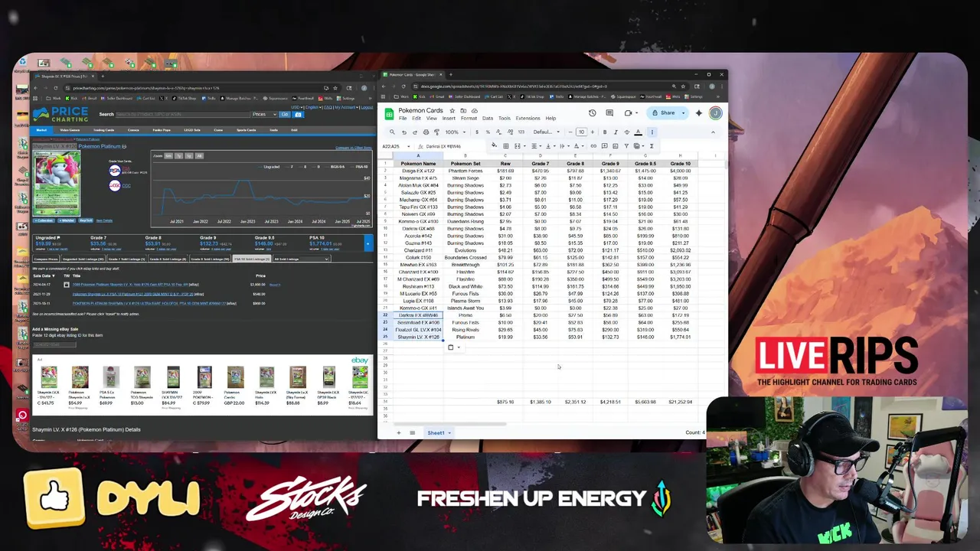Click the Shaymin card image thumbnail
The image size is (980, 551).
56,184
